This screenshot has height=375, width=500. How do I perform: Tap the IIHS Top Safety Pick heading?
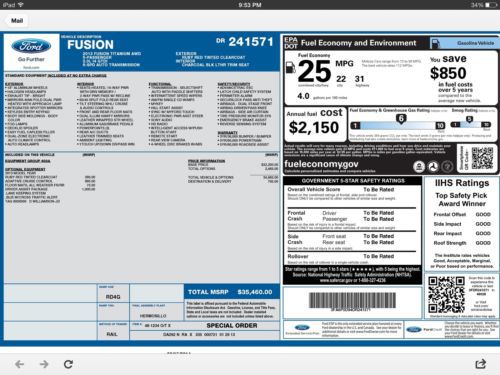pos(462,199)
